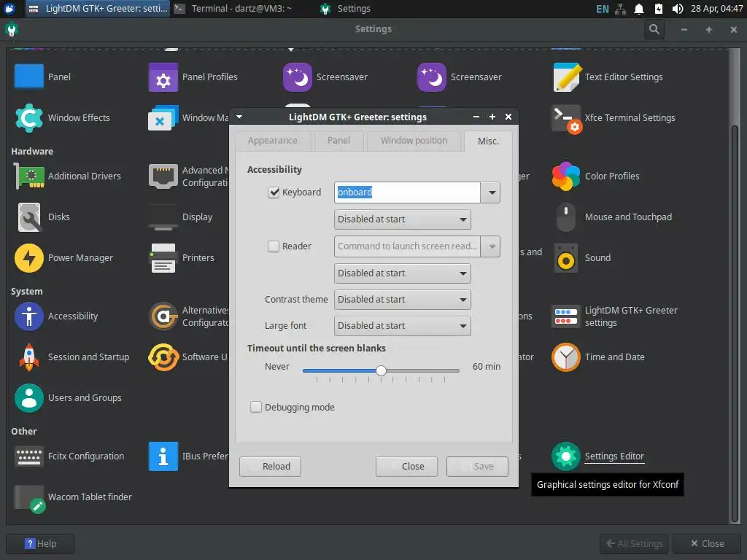Enable Debugging mode checkbox
The height and width of the screenshot is (560, 747).
(256, 407)
